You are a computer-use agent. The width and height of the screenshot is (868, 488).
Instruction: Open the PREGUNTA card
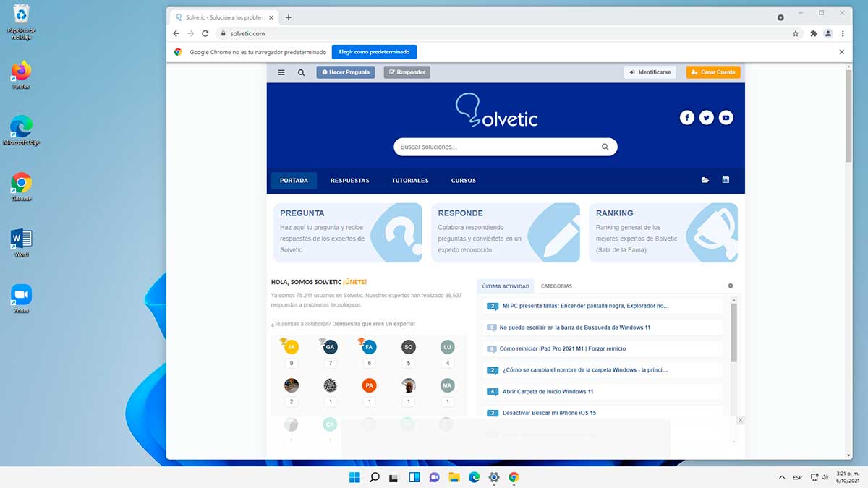click(347, 232)
